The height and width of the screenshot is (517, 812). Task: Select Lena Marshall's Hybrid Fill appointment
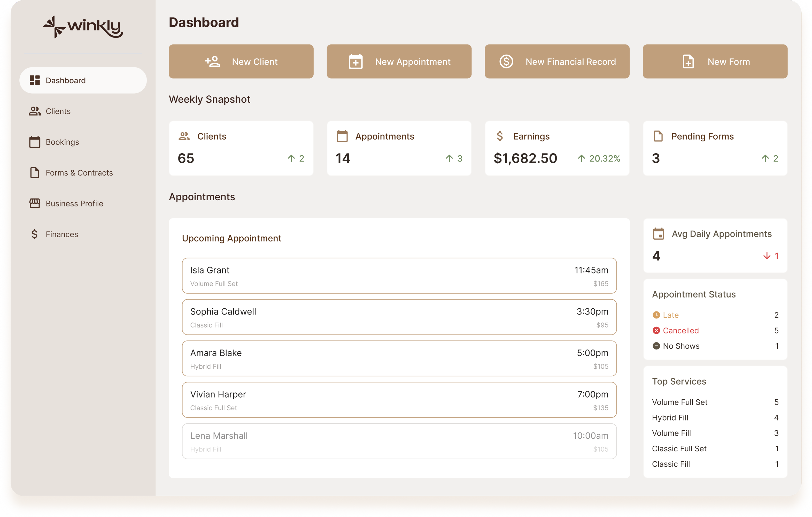[x=399, y=442]
